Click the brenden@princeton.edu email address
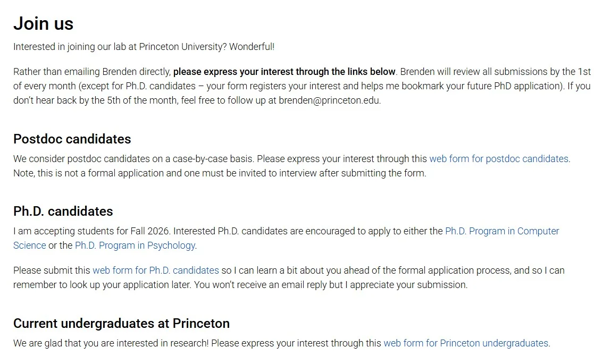This screenshot has width=594, height=364. pyautogui.click(x=329, y=100)
